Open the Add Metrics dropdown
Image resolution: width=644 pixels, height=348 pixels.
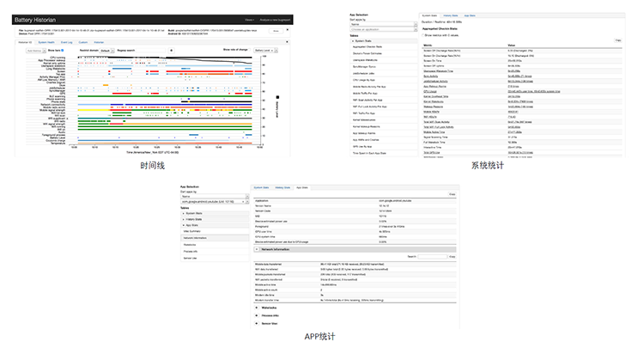[36, 51]
